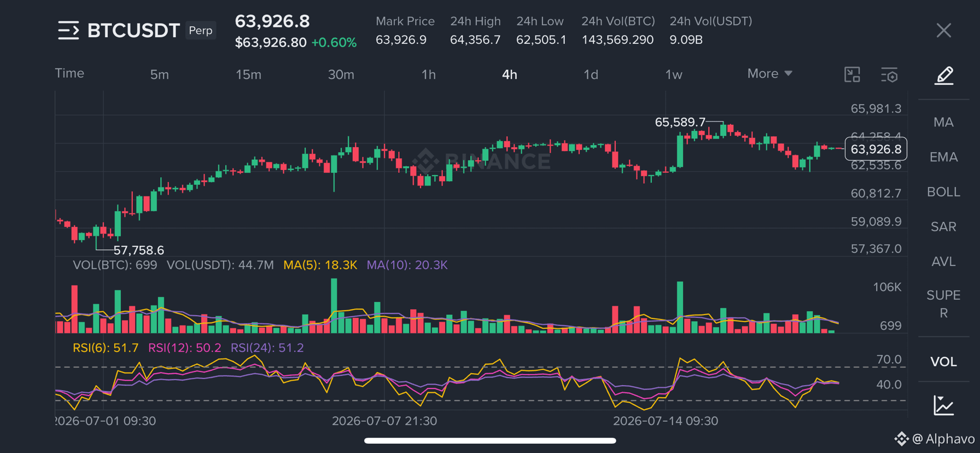Toggle the EMA indicator
980x453 pixels.
943,157
